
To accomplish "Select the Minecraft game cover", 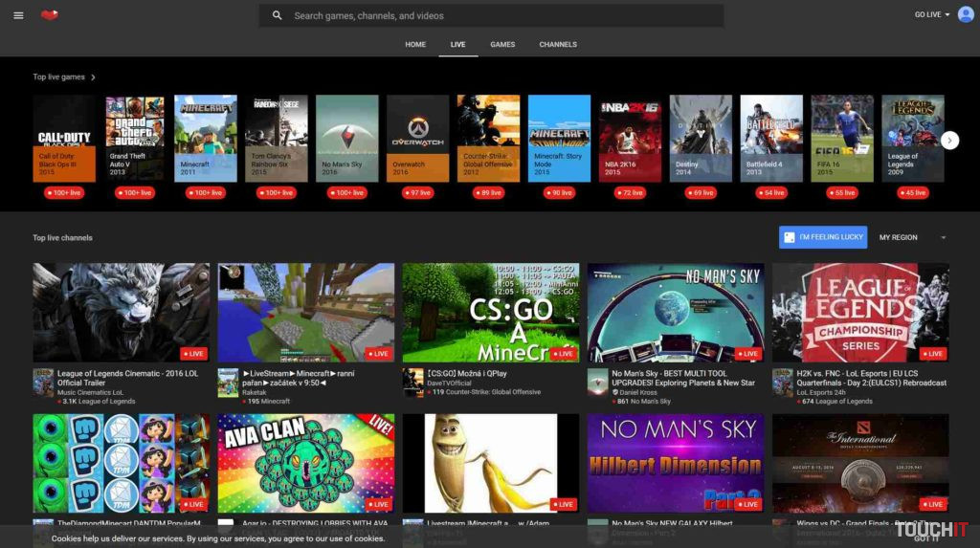I will tap(206, 138).
